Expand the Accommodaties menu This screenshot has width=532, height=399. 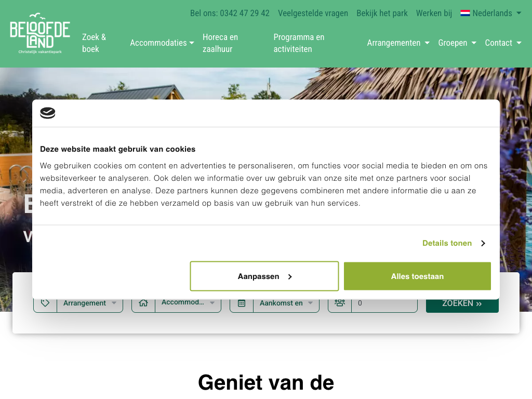[x=162, y=43]
